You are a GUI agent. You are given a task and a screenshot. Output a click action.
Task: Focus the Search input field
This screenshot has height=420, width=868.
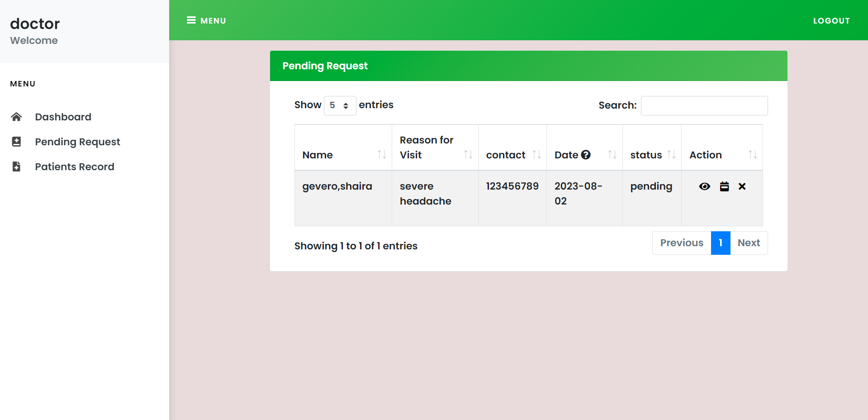coord(704,105)
